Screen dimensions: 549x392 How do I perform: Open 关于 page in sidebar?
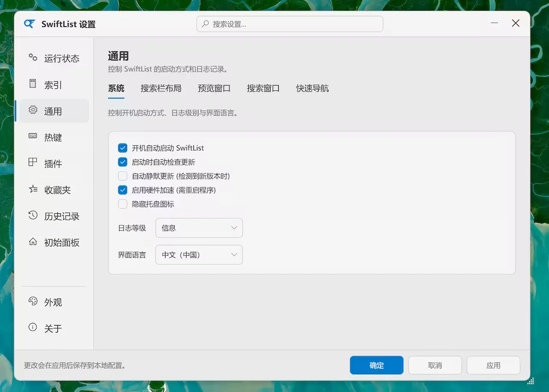pyautogui.click(x=54, y=329)
